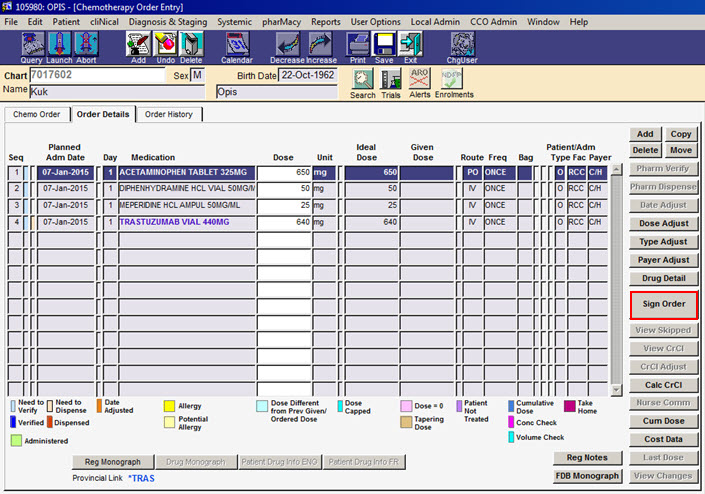705x494 pixels.
Task: Click the Birth Date field
Action: point(308,75)
